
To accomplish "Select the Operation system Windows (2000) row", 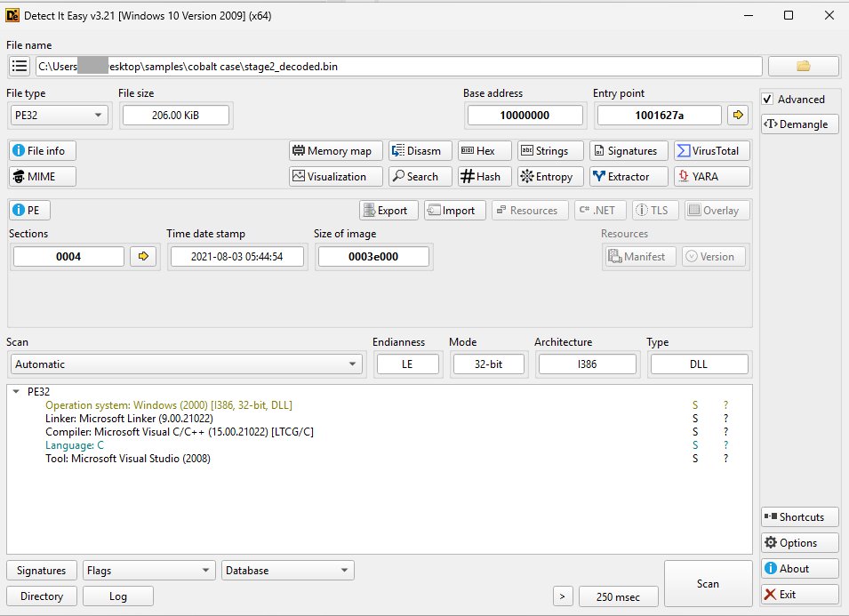I will 379,405.
